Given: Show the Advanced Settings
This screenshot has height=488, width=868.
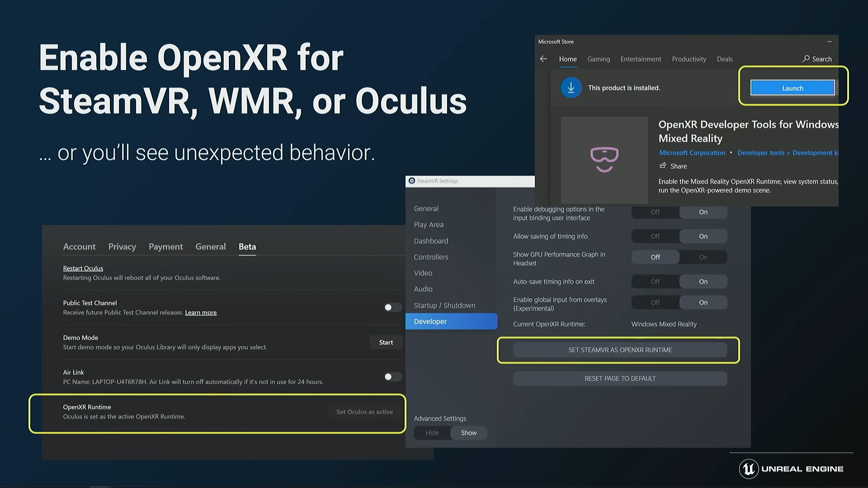Looking at the screenshot, I should pyautogui.click(x=468, y=433).
